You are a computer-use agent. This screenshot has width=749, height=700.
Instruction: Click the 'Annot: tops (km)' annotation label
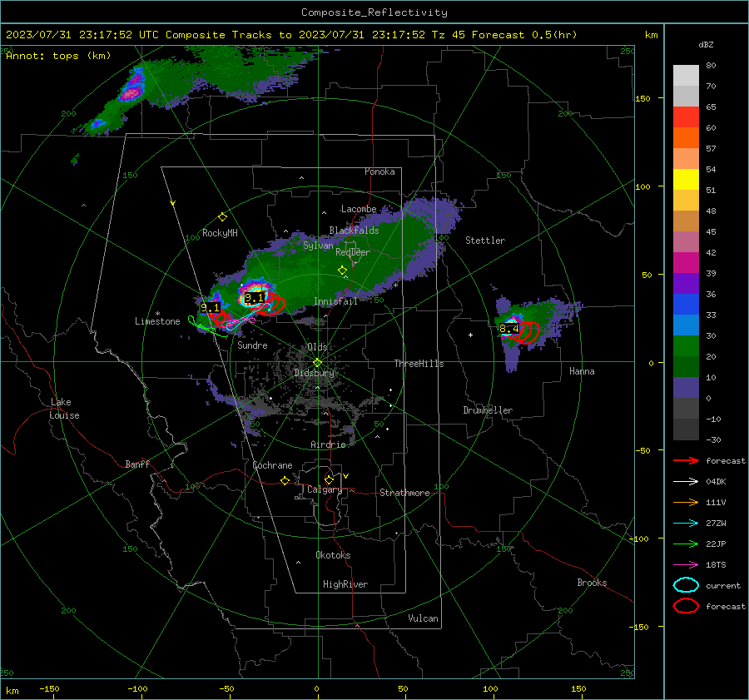(x=58, y=56)
